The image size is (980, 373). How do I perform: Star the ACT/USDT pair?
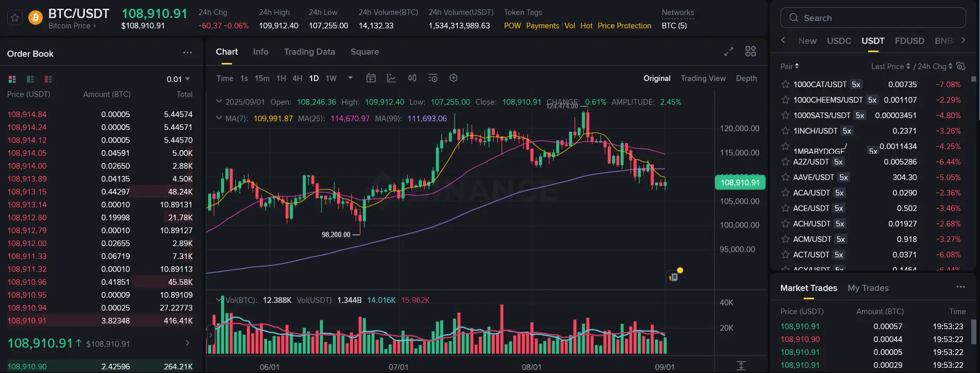785,254
